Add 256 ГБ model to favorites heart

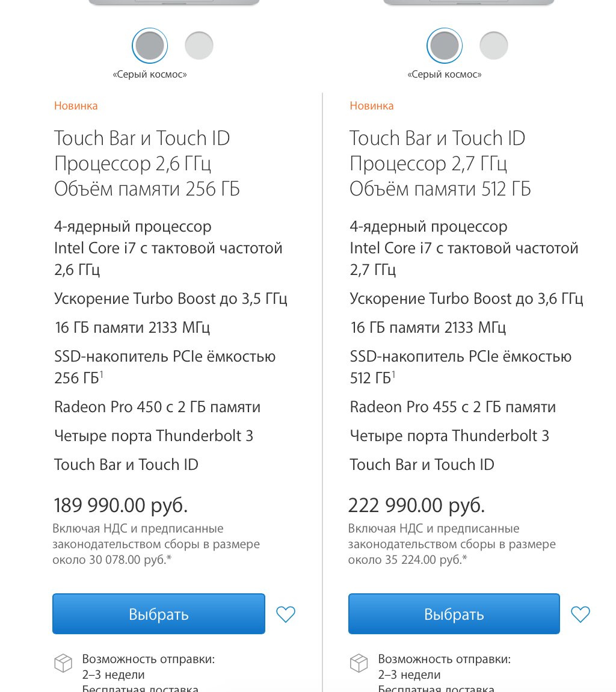click(286, 614)
